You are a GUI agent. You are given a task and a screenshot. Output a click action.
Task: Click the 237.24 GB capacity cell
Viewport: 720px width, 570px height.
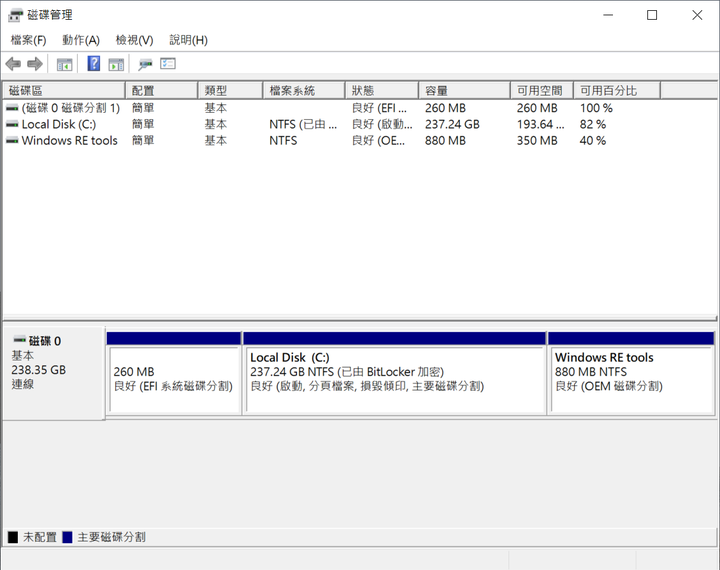pyautogui.click(x=452, y=124)
